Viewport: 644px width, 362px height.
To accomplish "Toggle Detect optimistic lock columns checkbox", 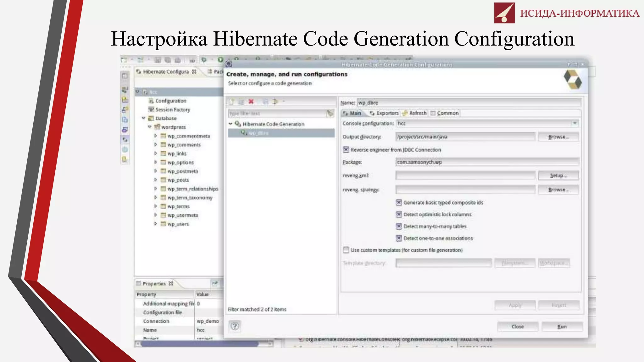I will (x=399, y=214).
